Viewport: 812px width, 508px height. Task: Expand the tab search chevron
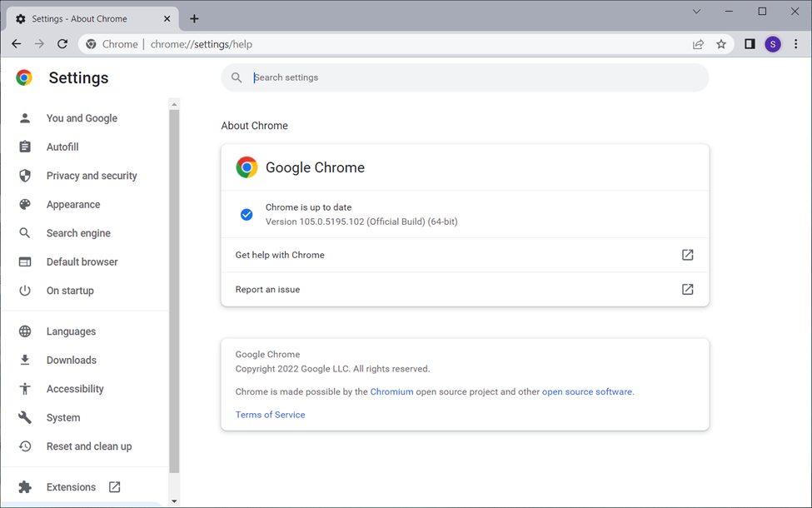(x=697, y=12)
